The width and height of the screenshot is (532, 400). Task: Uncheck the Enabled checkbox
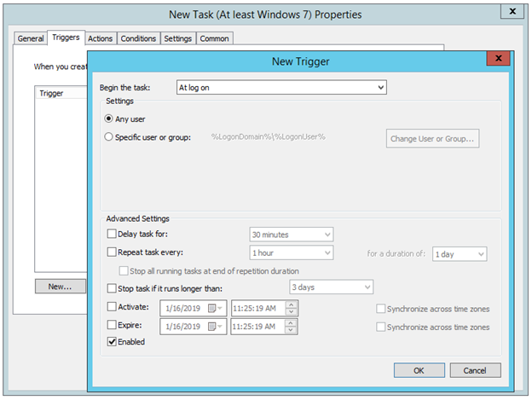111,342
